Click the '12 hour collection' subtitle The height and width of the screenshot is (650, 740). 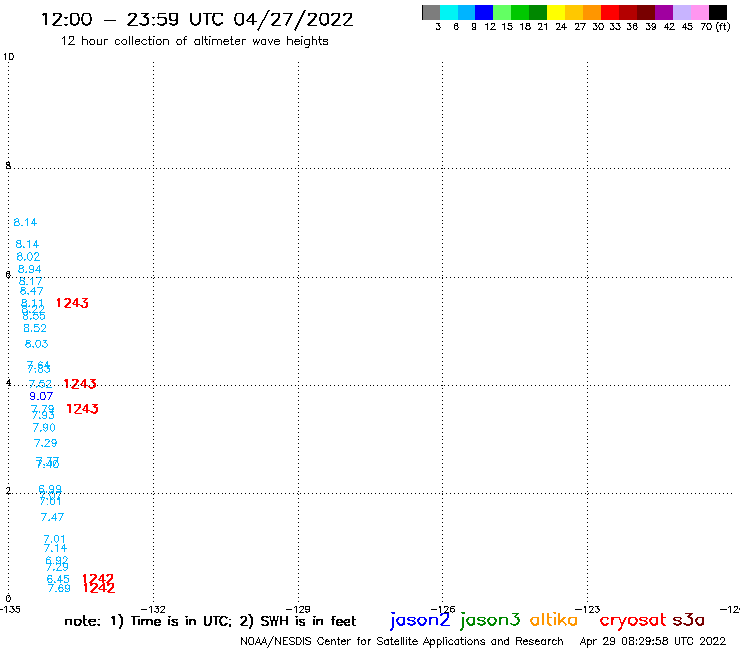[194, 41]
